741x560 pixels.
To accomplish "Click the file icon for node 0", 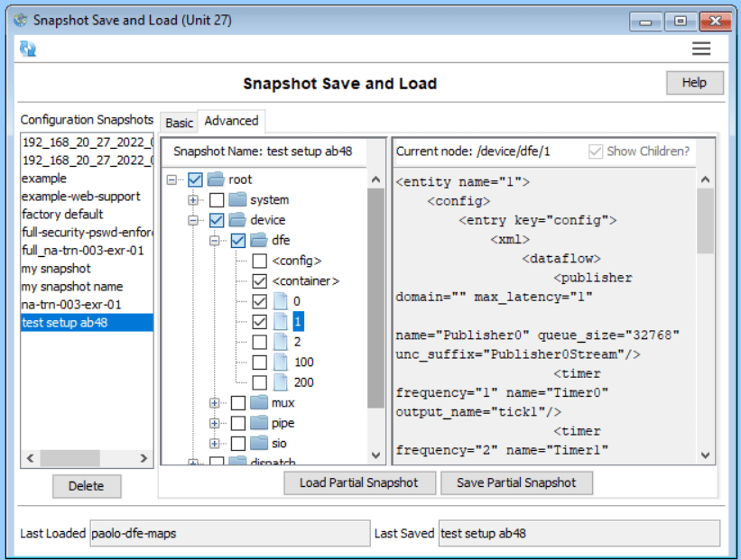I will pyautogui.click(x=281, y=301).
